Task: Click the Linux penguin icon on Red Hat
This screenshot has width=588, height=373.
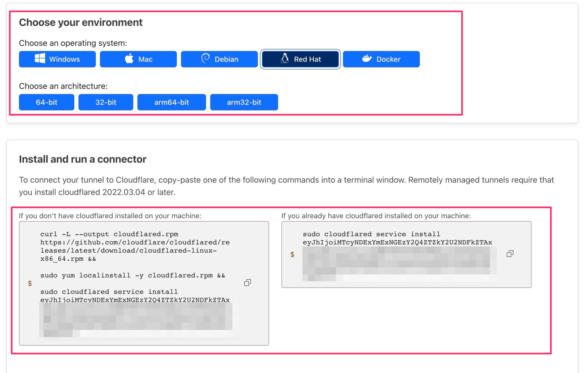Action: click(x=285, y=59)
